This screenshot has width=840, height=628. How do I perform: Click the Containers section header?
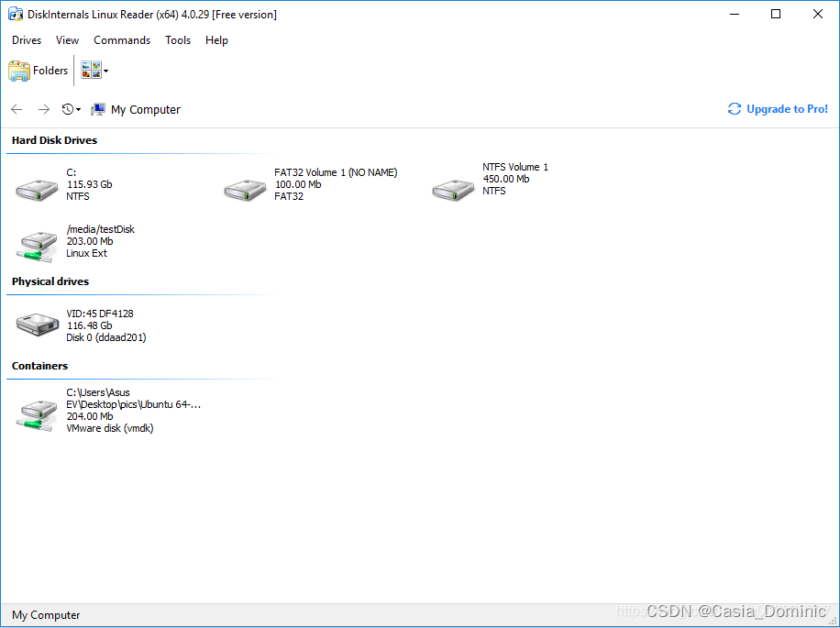click(39, 366)
